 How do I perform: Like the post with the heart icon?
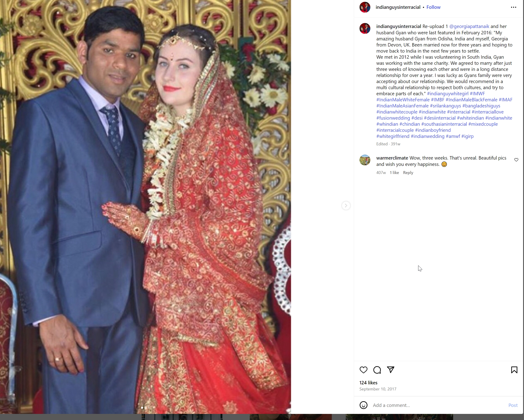[363, 370]
